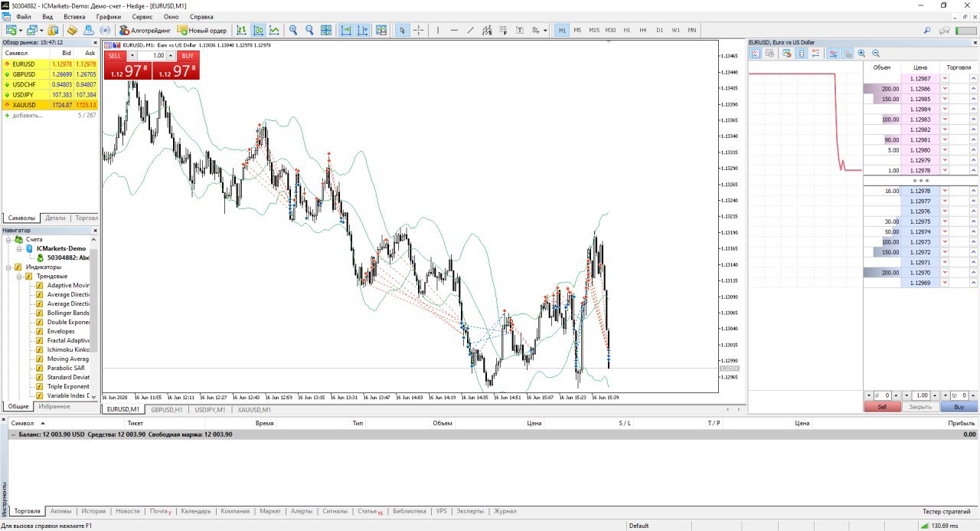Toggle the tick chart in Depth of Market
Screen dimensions: 980x531
coord(756,54)
